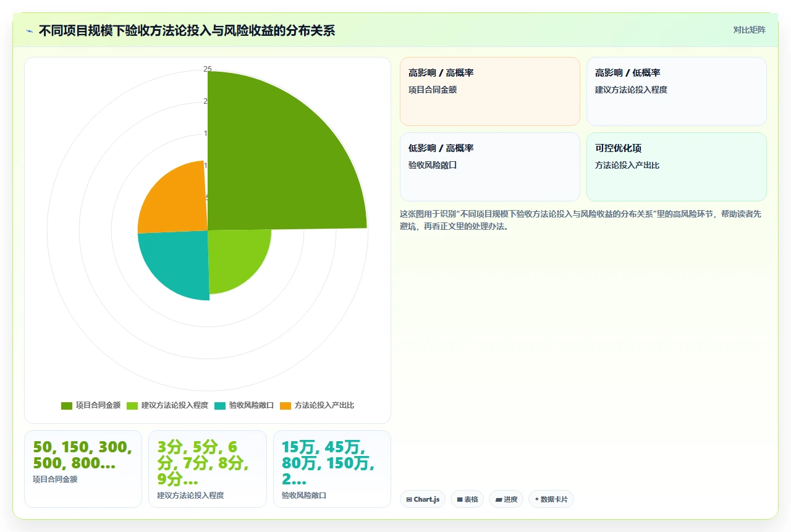
Task: Open the 可控优化项 matrix card
Action: [677, 167]
